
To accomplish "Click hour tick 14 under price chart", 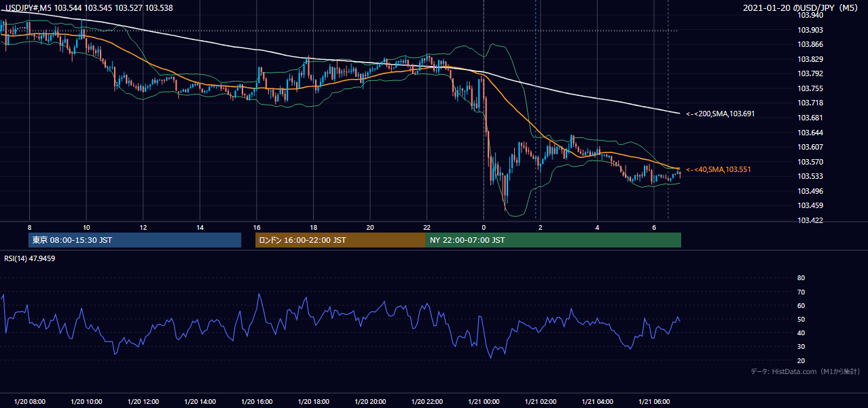I will [x=200, y=227].
